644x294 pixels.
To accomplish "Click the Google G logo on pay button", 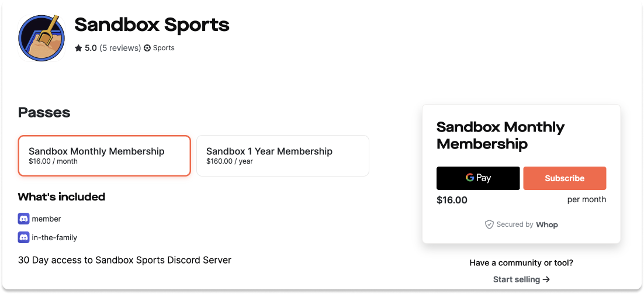I will pyautogui.click(x=470, y=178).
